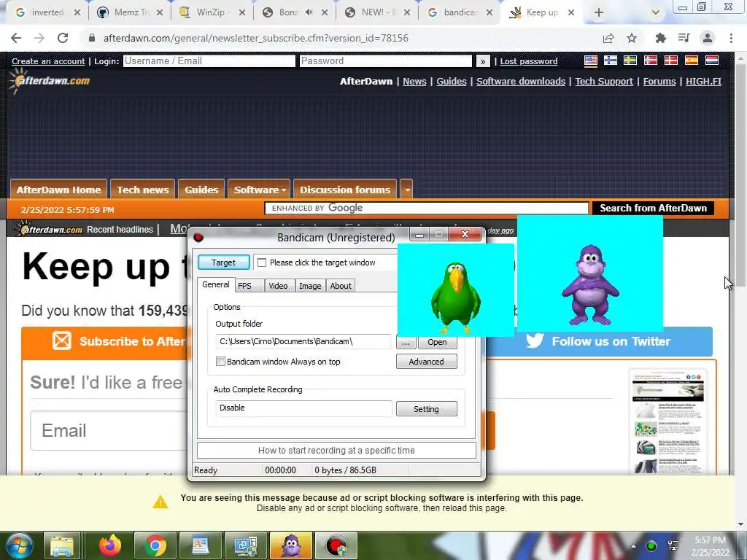The height and width of the screenshot is (560, 747).
Task: Open the Chrome profile avatar
Action: pos(708,38)
